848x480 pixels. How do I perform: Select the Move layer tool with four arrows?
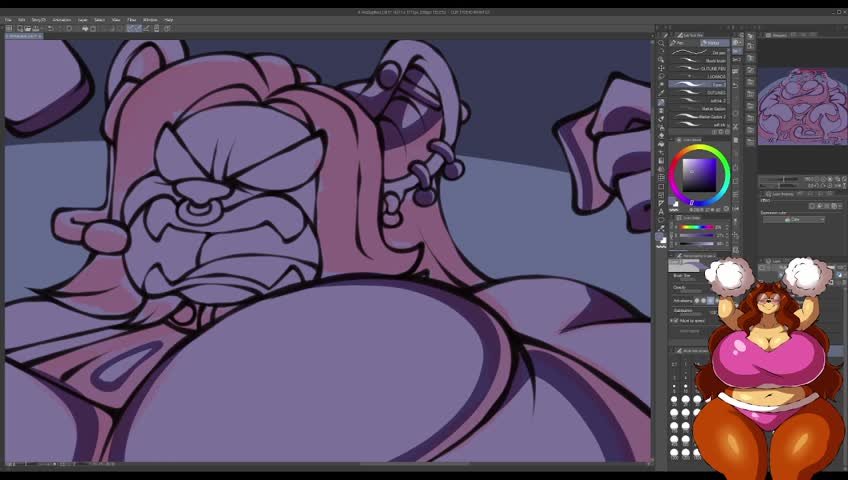pos(661,68)
